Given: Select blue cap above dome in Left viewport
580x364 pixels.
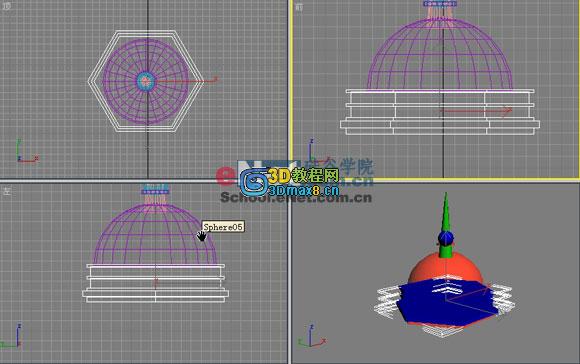Looking at the screenshot, I should 156,192.
